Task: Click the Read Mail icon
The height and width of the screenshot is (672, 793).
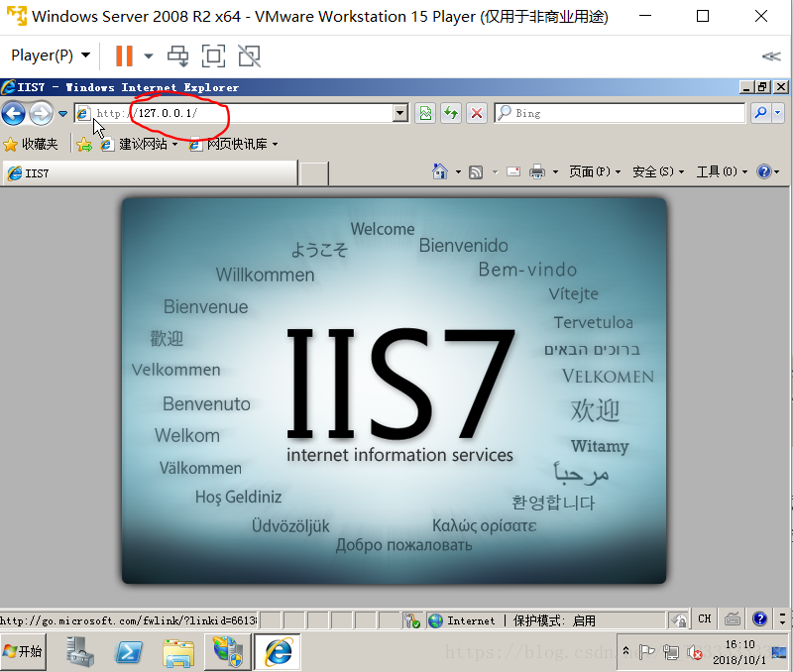Action: click(x=513, y=172)
